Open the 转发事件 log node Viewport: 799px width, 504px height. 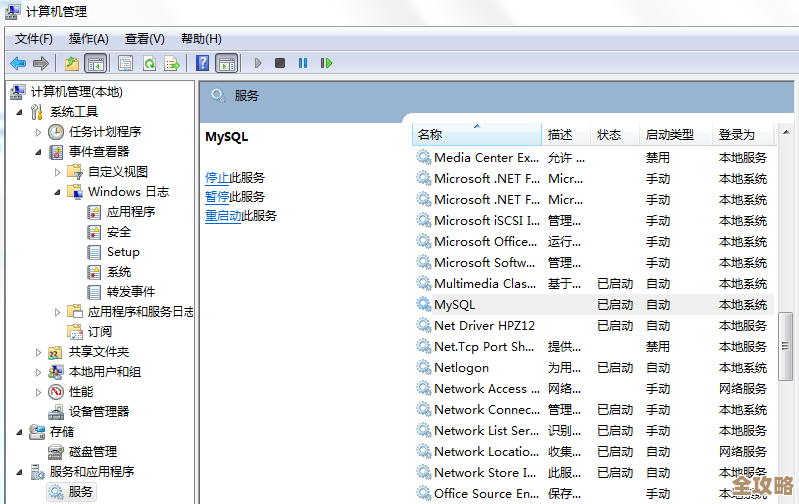(131, 291)
